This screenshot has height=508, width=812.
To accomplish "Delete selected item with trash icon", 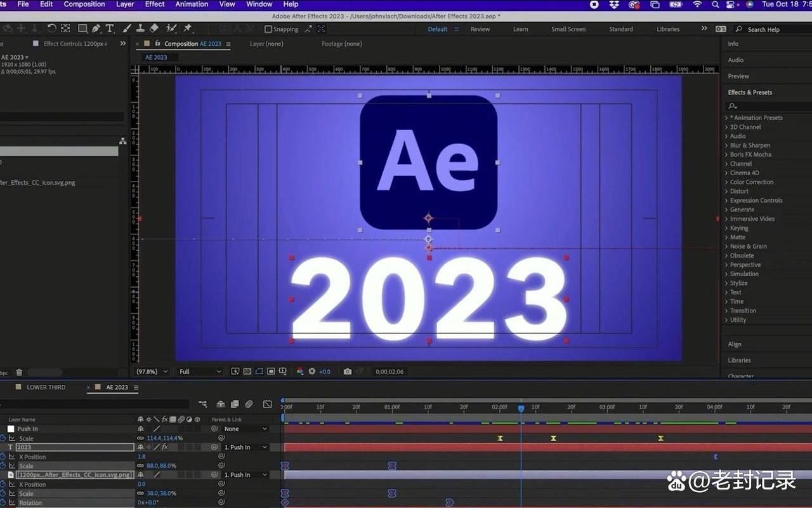I will point(19,373).
